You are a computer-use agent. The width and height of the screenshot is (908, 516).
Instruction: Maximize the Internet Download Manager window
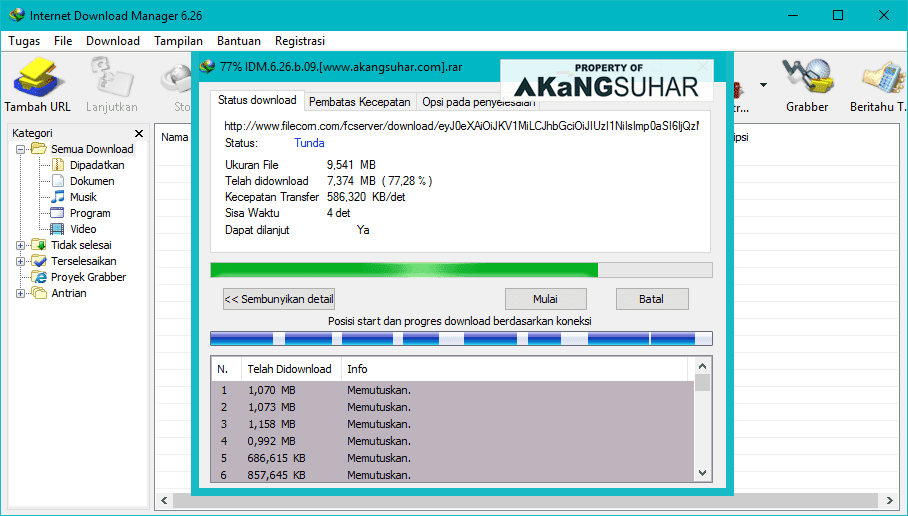(837, 16)
